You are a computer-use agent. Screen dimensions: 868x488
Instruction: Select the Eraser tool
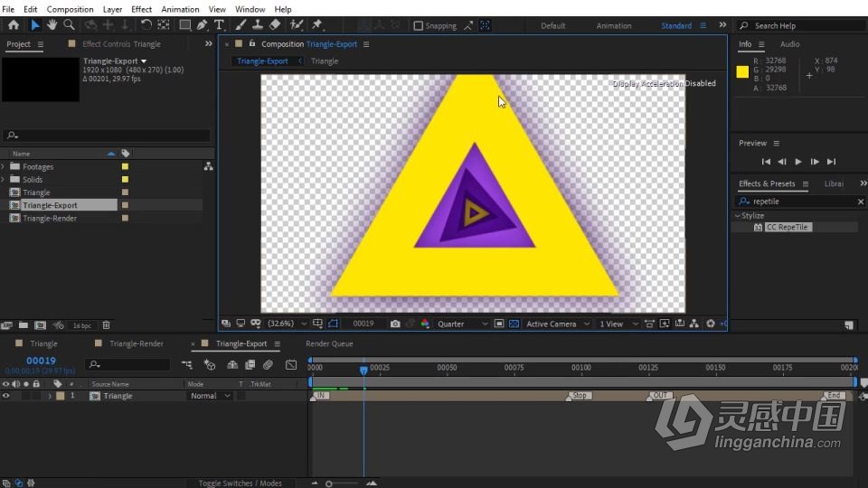[x=275, y=25]
